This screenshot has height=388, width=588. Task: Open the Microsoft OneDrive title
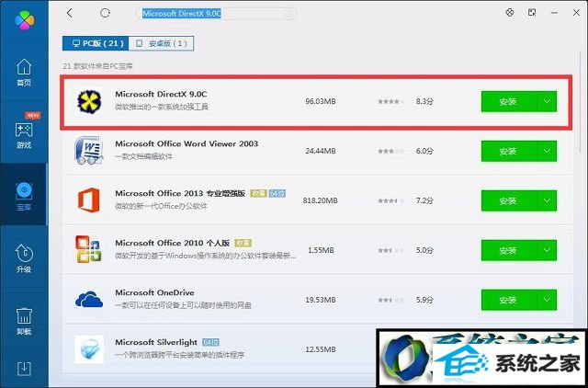tap(154, 292)
